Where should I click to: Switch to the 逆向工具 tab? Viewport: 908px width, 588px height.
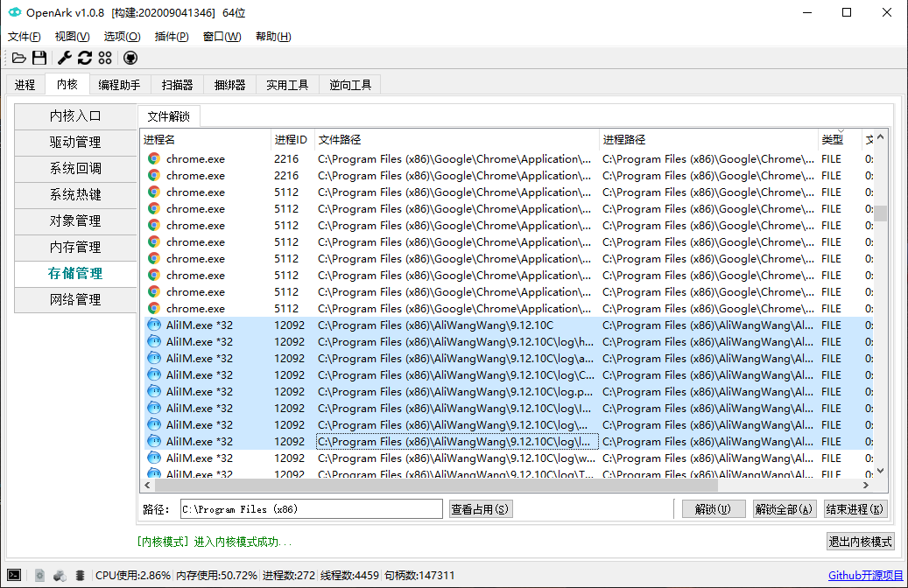[350, 85]
